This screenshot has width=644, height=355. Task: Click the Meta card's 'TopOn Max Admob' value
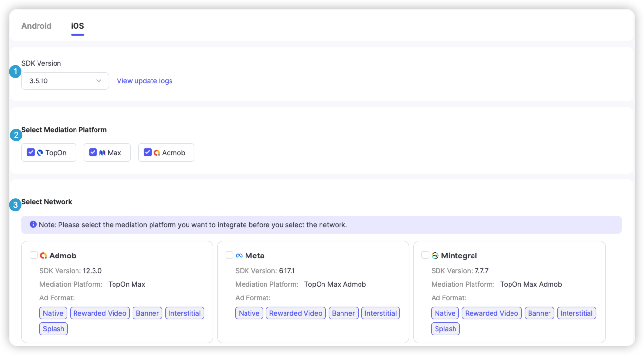(x=335, y=284)
